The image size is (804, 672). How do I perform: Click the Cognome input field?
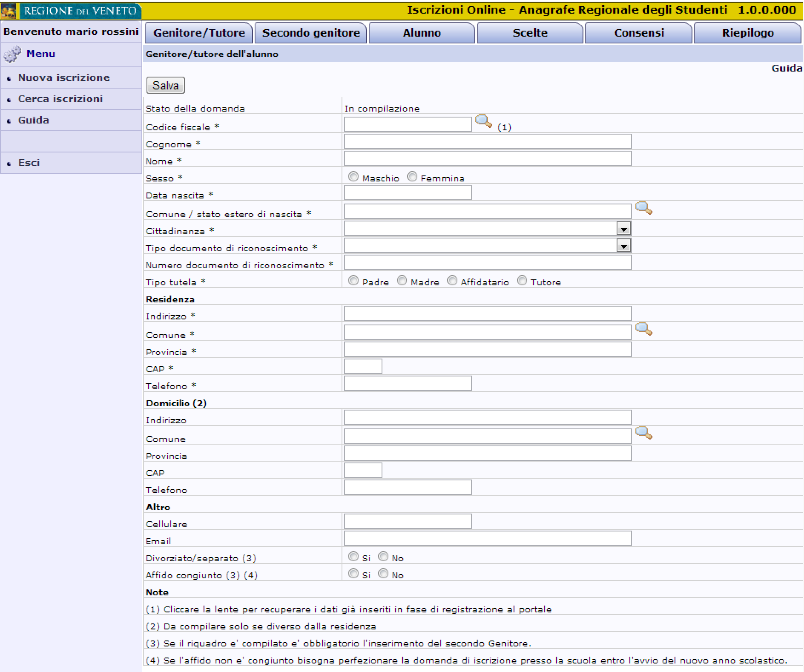pos(487,142)
